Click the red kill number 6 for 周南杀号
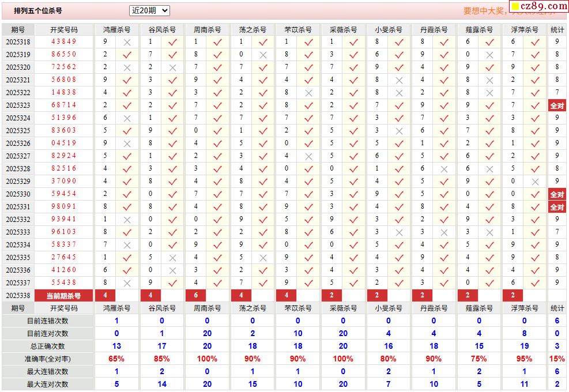Screen dimensions: 569x392 point(197,296)
